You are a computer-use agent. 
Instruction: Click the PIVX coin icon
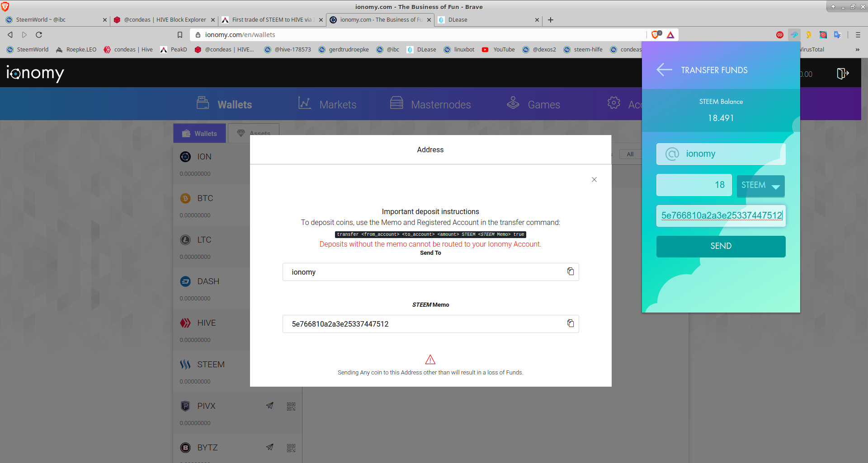coord(185,406)
